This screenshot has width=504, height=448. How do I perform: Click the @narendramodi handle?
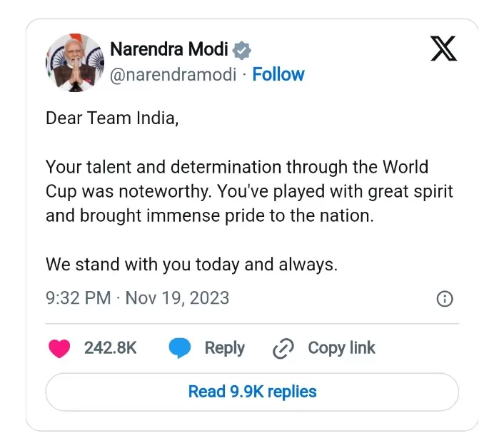tap(173, 75)
